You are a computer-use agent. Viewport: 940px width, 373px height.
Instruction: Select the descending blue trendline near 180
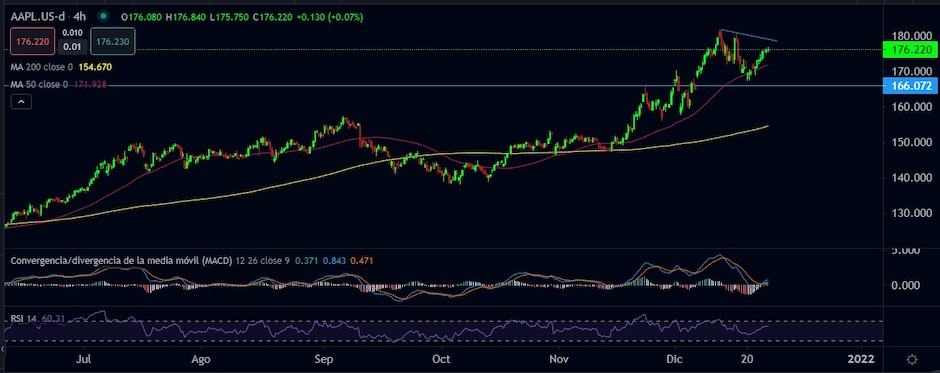coord(748,35)
